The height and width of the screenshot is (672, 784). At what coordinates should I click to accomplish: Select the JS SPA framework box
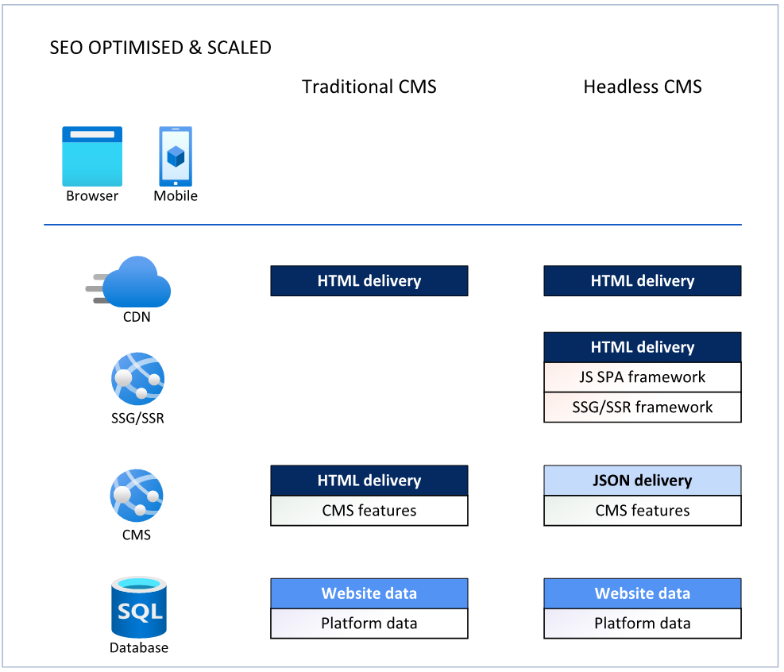642,377
